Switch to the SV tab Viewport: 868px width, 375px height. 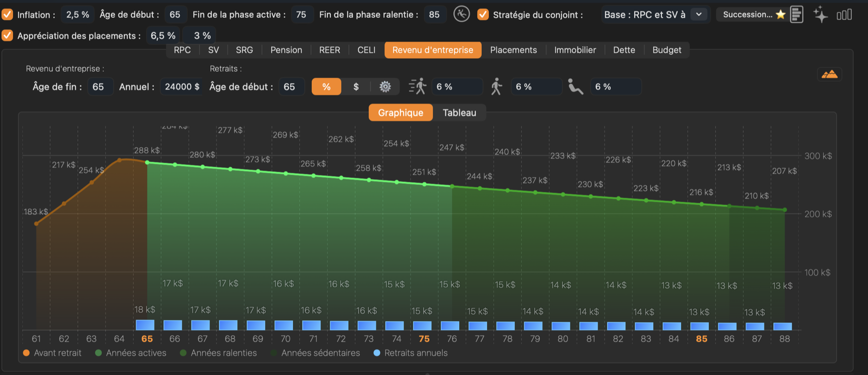[x=214, y=50]
